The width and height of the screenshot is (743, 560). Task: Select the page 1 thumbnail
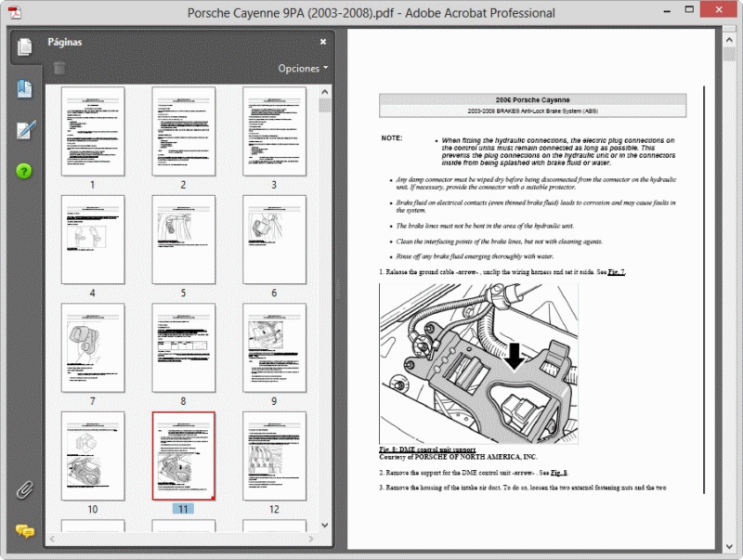92,130
